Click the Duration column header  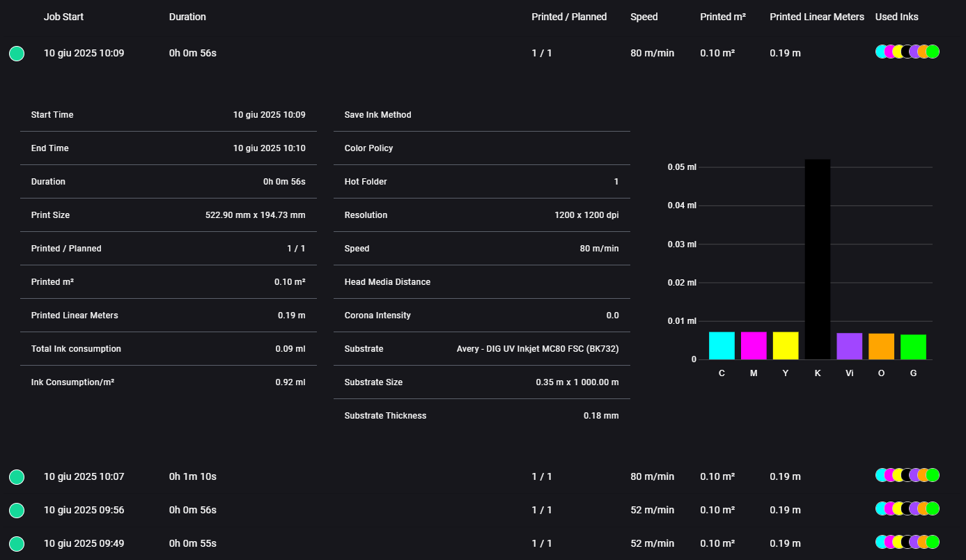187,17
